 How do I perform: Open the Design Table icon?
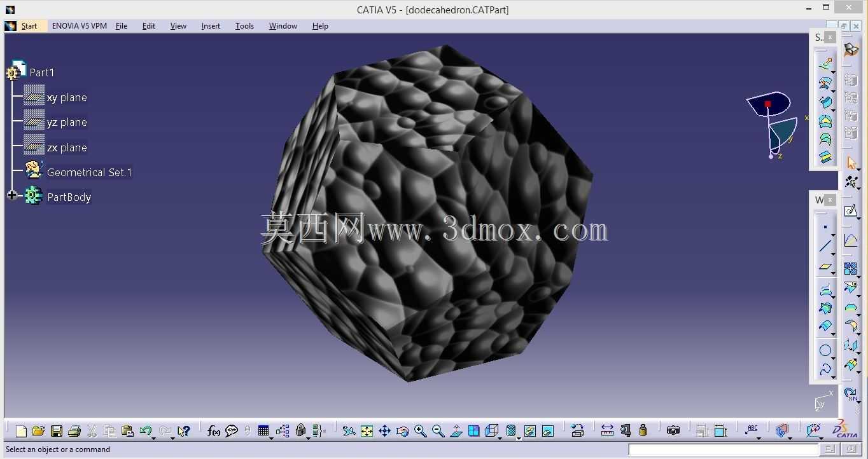pyautogui.click(x=263, y=430)
